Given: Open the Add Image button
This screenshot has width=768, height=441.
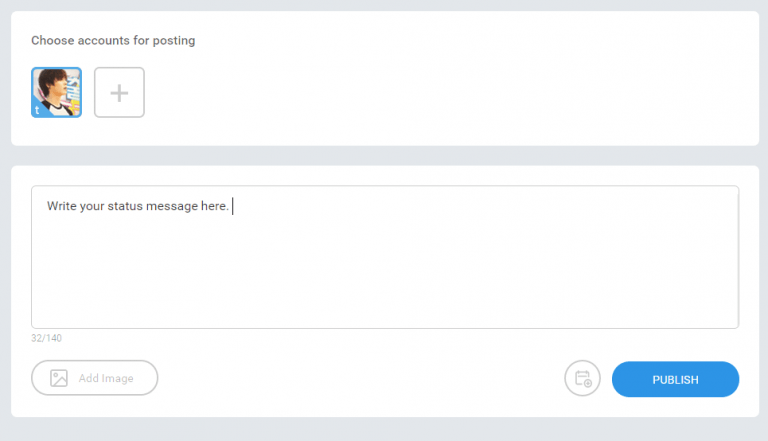Looking at the screenshot, I should pos(95,378).
